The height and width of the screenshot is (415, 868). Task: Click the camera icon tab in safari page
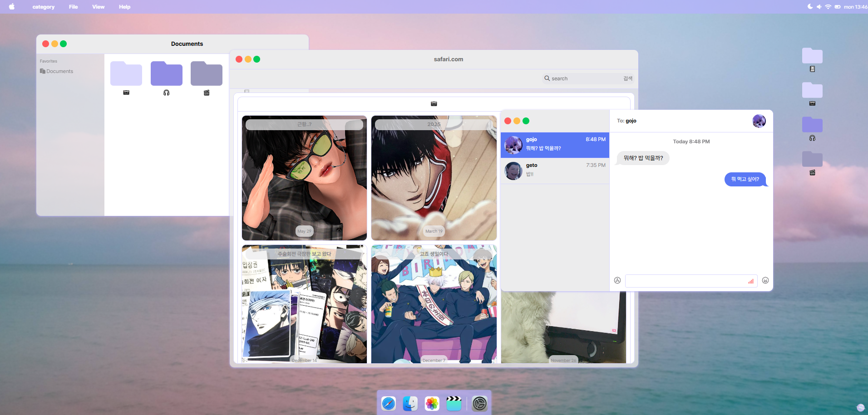(434, 104)
